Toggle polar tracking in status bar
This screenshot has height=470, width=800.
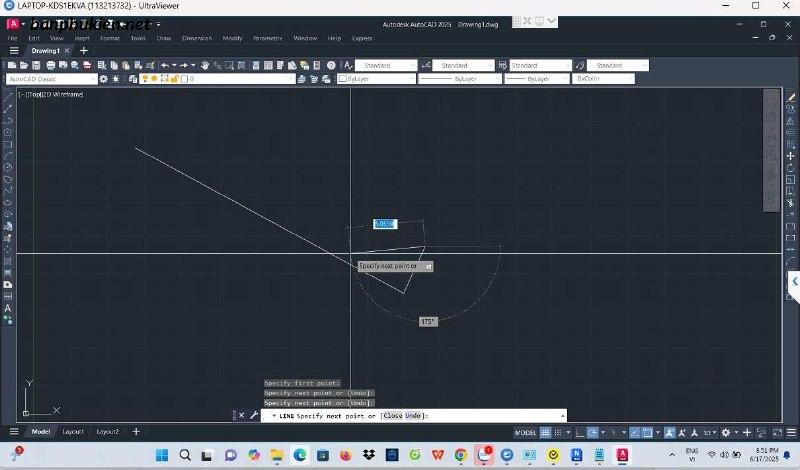coord(592,432)
